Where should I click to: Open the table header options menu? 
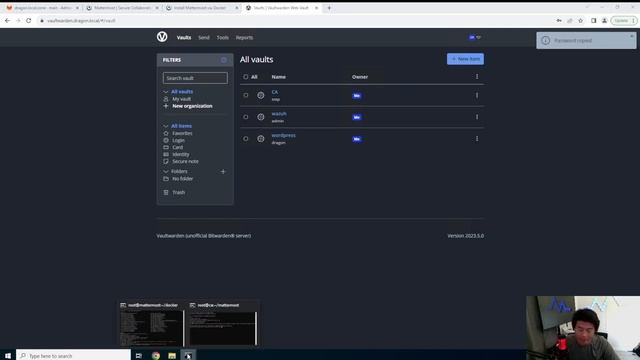[x=477, y=77]
